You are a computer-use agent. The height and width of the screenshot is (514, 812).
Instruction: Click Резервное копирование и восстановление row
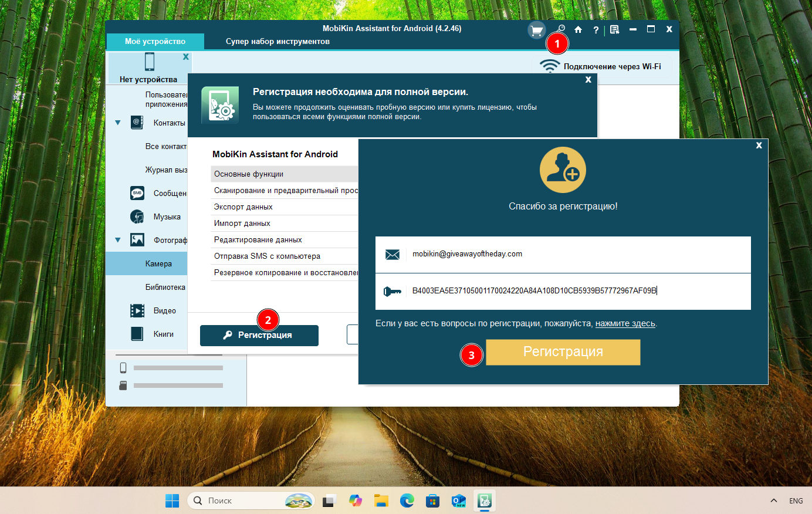coord(285,272)
